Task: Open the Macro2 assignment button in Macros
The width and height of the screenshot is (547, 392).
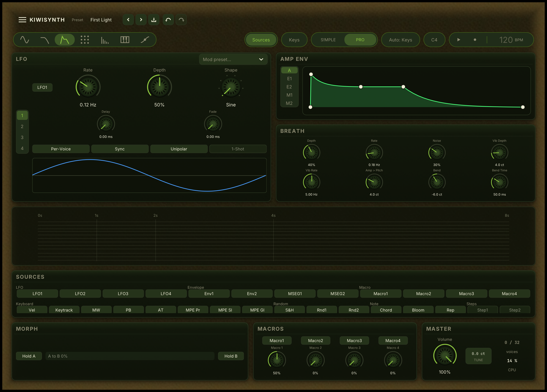Action: tap(315, 340)
